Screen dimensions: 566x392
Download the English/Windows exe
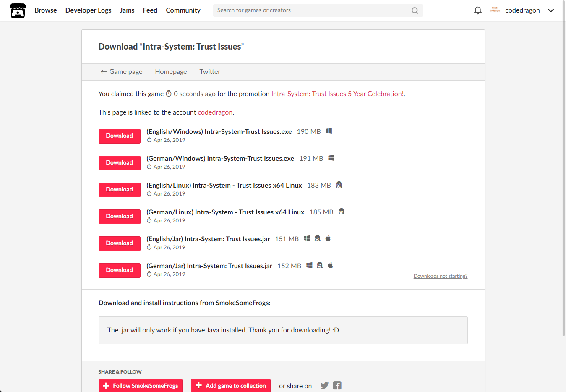(x=120, y=136)
